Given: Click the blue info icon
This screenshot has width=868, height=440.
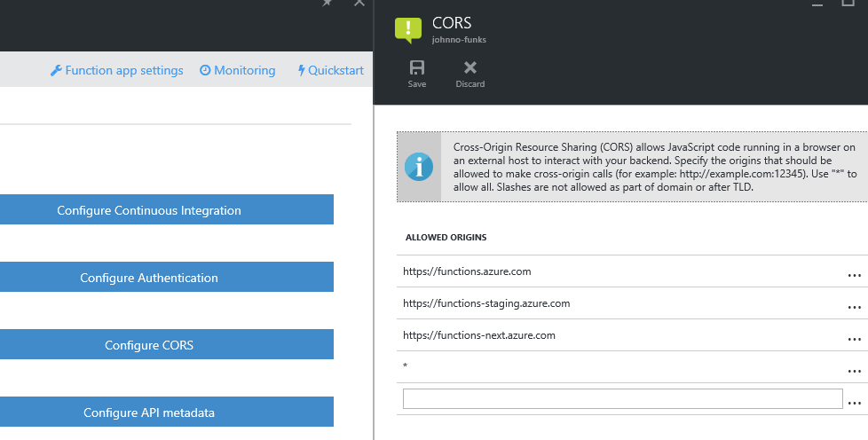Looking at the screenshot, I should (418, 167).
